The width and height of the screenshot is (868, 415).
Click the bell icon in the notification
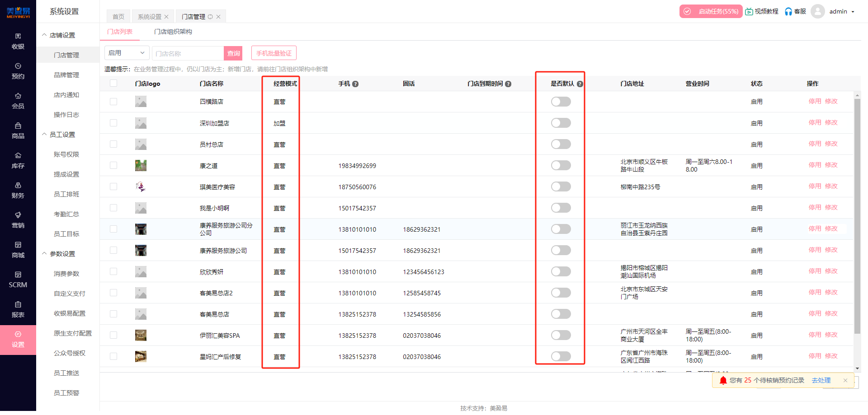tap(723, 381)
